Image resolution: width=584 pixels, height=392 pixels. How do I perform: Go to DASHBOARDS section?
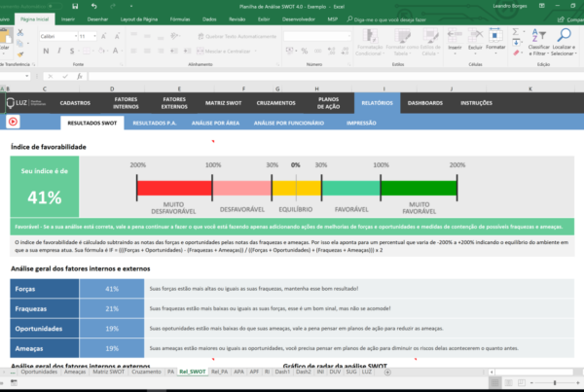(x=425, y=103)
